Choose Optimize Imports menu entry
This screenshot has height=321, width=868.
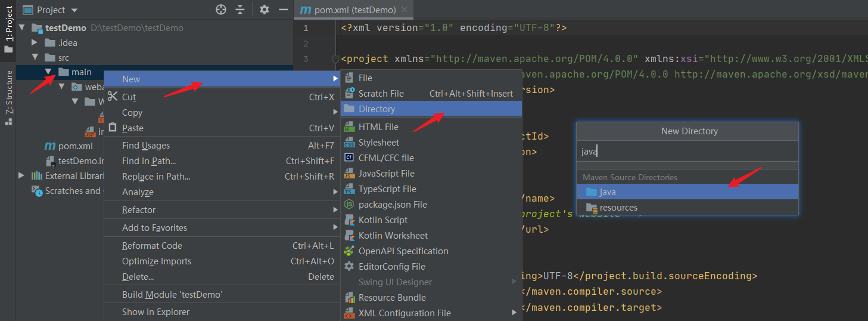click(x=222, y=261)
